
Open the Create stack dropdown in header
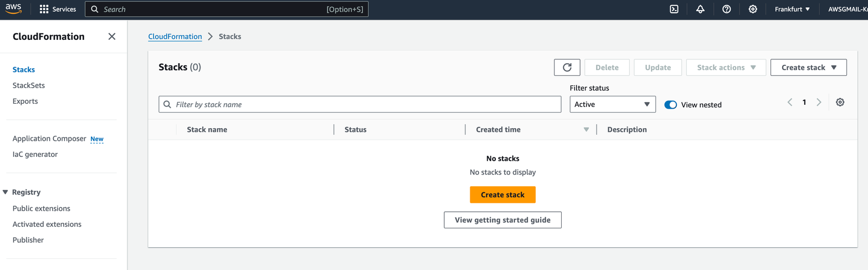808,67
